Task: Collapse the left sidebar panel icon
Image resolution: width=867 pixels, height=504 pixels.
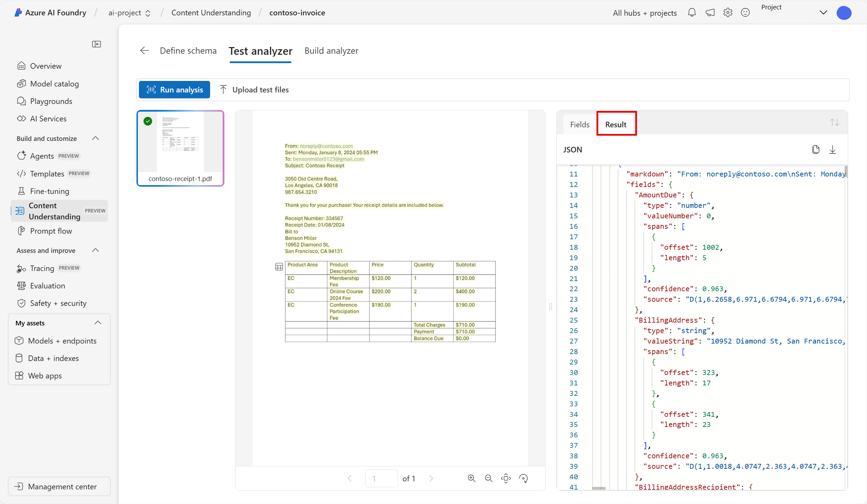Action: click(96, 44)
